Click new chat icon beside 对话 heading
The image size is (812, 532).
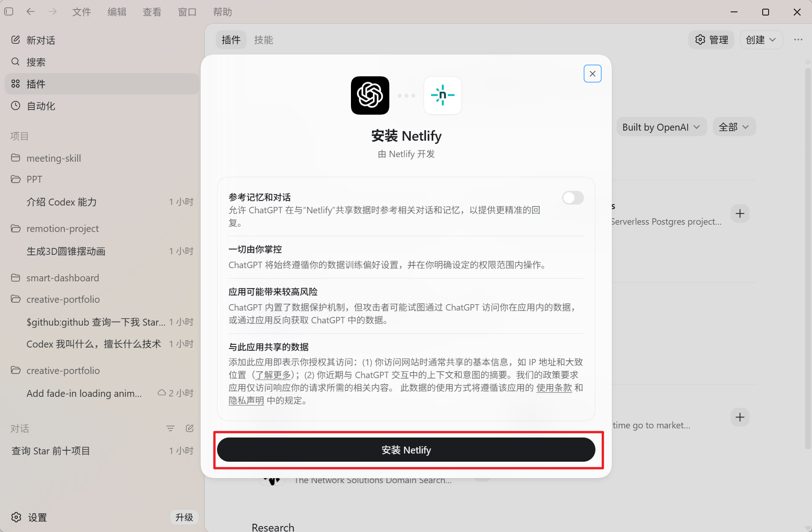190,428
